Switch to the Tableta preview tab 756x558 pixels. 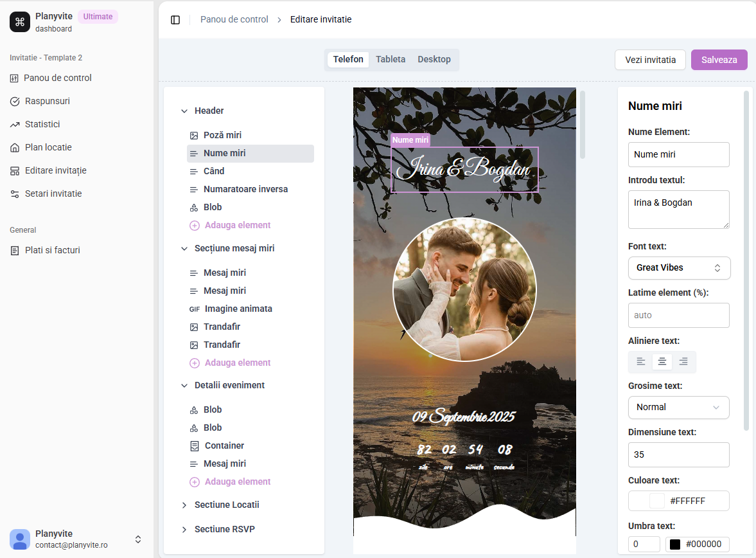point(391,59)
